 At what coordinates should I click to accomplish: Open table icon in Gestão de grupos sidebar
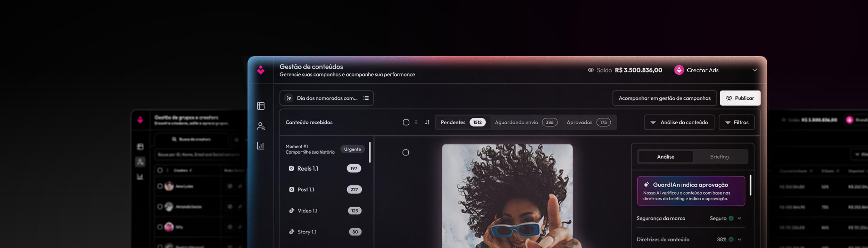click(140, 147)
